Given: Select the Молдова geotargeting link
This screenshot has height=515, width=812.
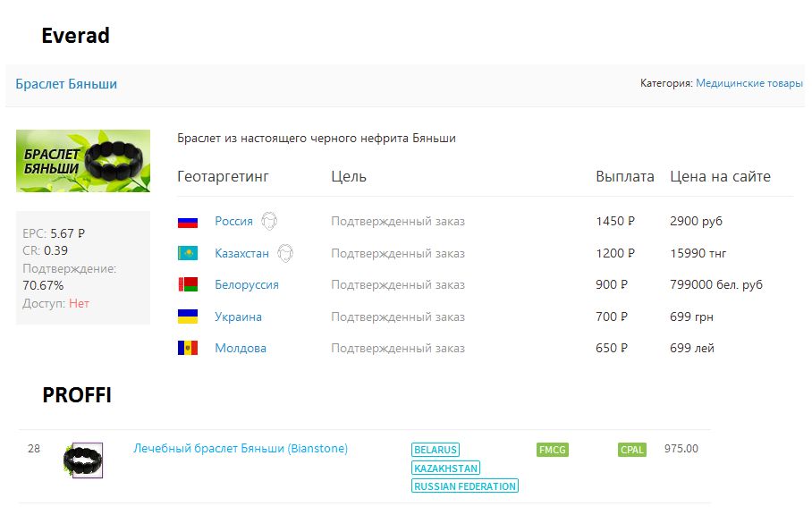Looking at the screenshot, I should (x=241, y=349).
